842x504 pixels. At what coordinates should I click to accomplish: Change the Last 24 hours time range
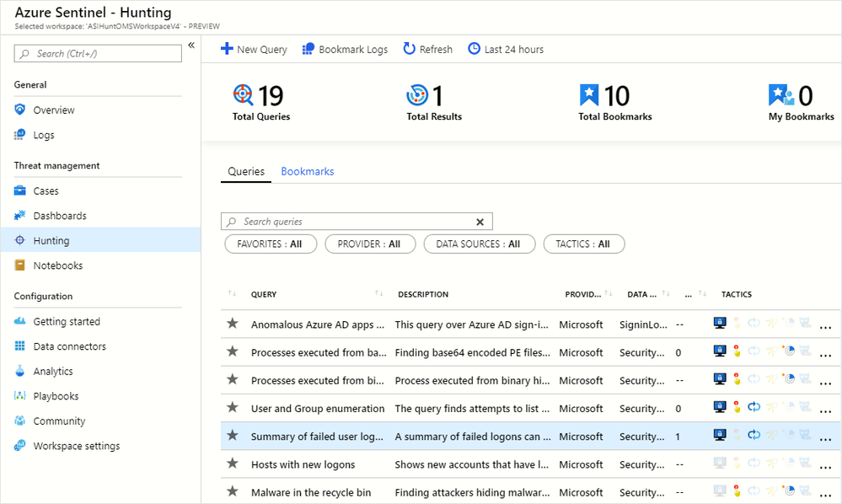click(506, 50)
